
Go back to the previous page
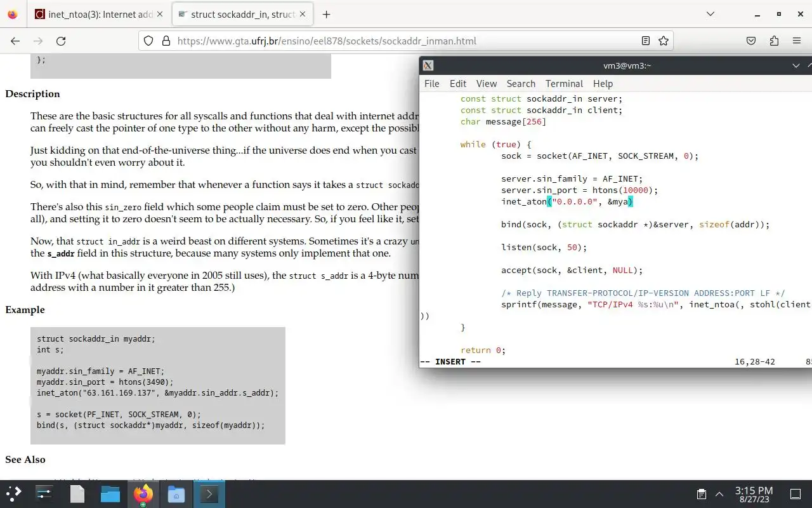(x=15, y=41)
